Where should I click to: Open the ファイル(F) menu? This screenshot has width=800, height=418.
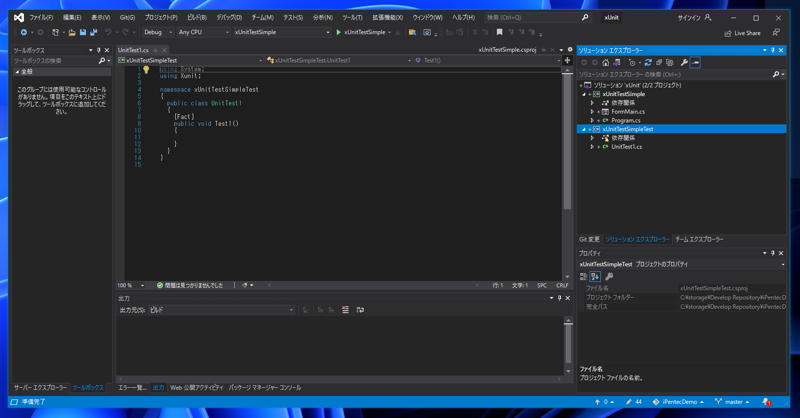click(41, 17)
